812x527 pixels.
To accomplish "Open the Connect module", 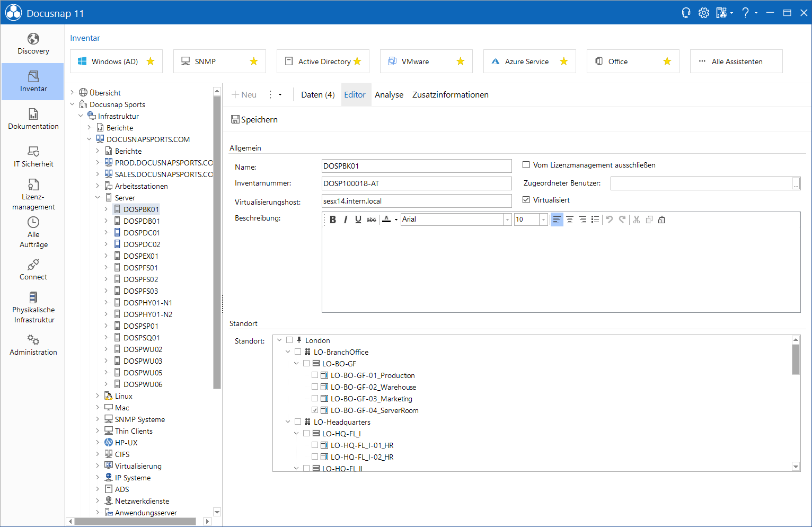I will [33, 270].
